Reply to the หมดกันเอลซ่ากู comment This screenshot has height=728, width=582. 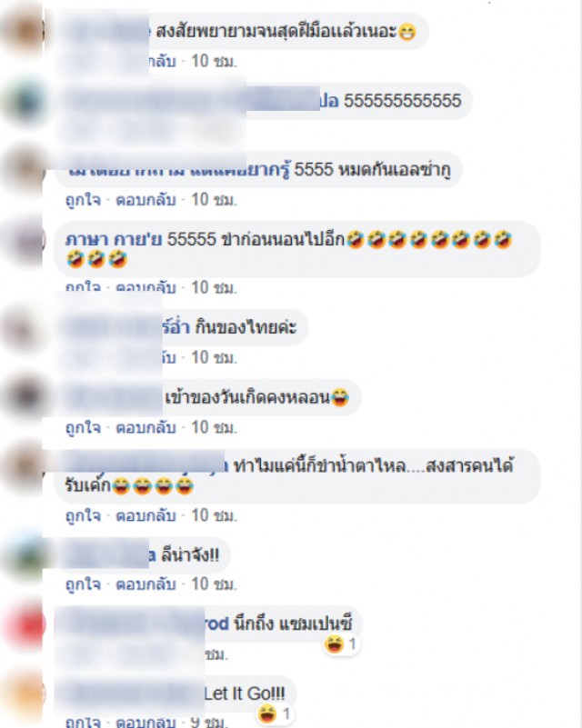click(145, 200)
